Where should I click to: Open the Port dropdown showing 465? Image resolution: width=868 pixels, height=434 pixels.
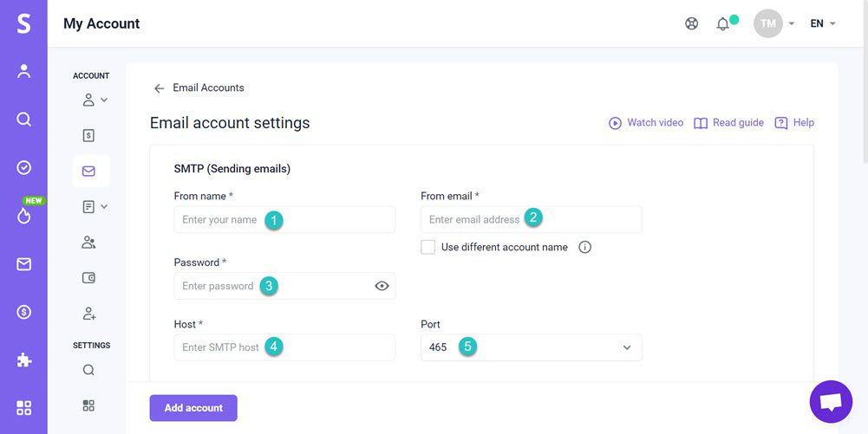click(531, 347)
